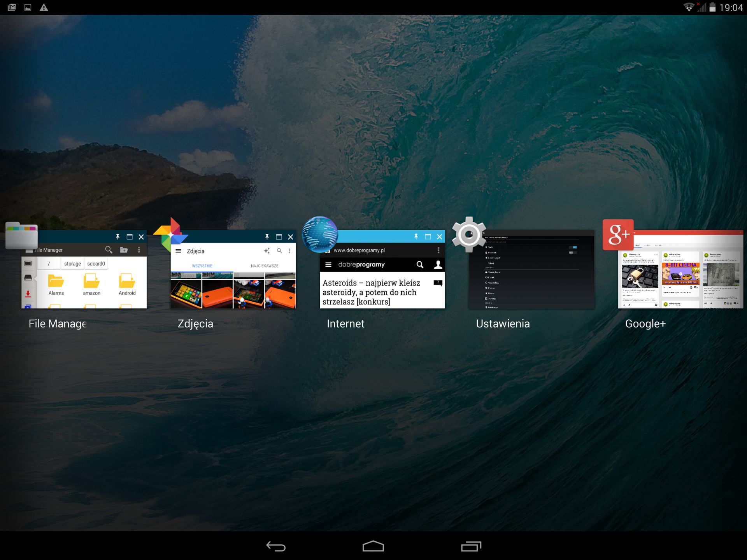
Task: Toggle the second switch in Ustawienia preview
Action: click(x=573, y=253)
